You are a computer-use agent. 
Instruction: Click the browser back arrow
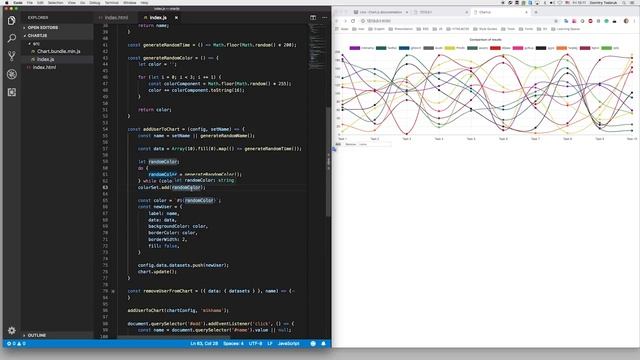point(337,21)
